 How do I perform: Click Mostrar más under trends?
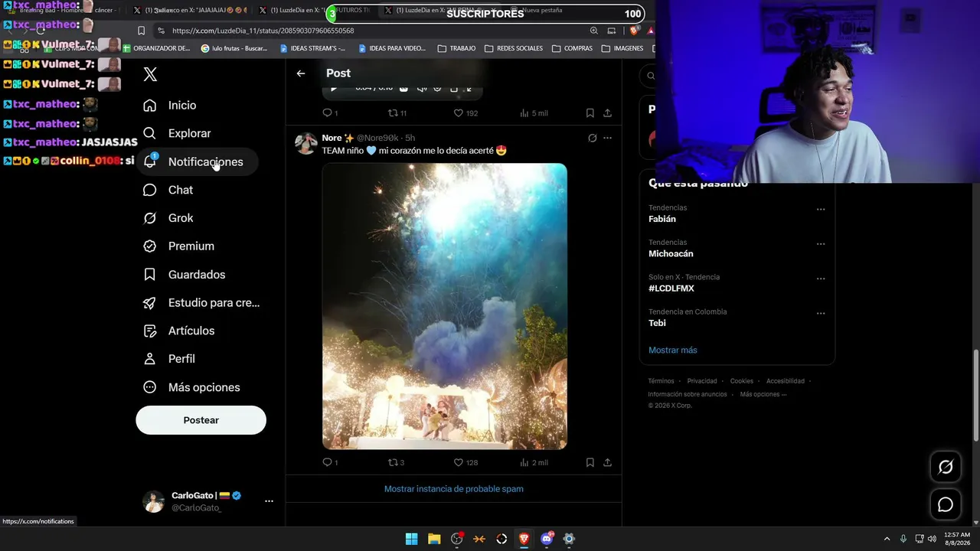click(673, 350)
